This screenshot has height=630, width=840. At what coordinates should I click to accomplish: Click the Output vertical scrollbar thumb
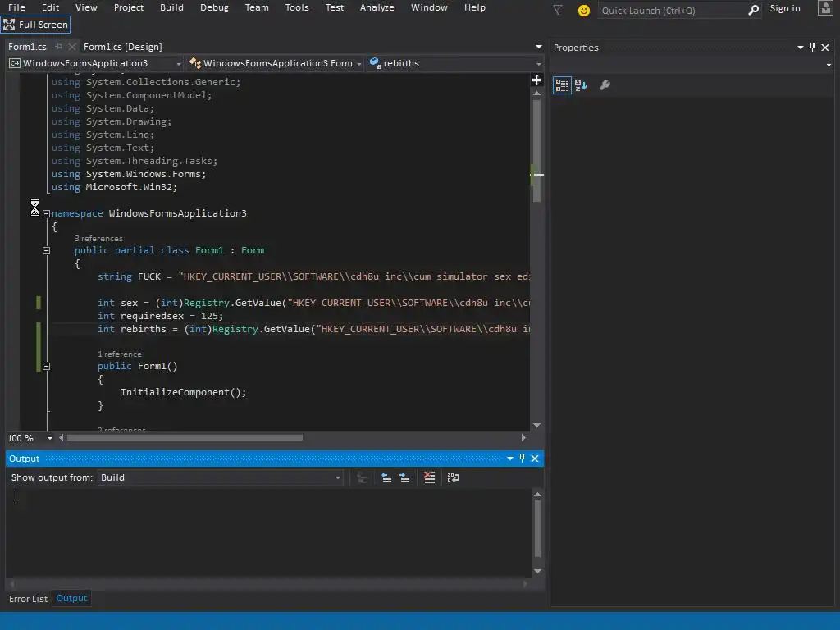(537, 529)
